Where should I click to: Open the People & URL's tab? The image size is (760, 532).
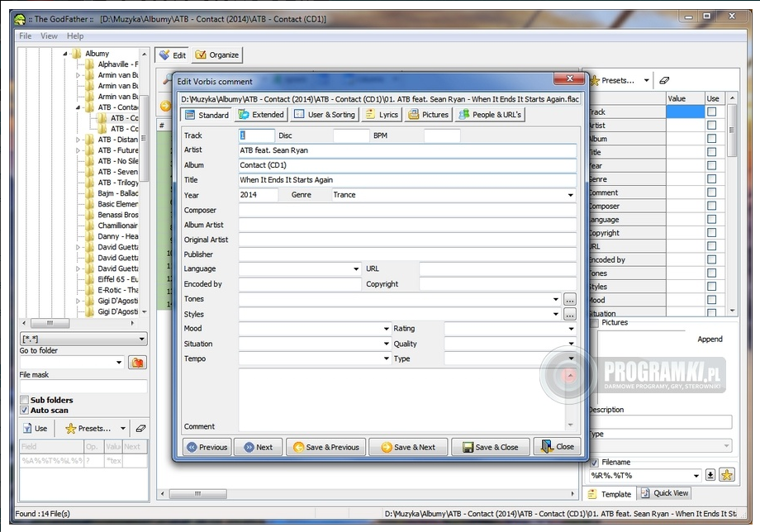point(490,114)
